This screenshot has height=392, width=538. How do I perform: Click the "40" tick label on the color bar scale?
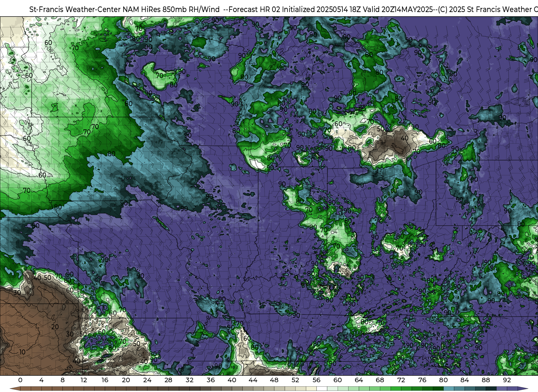(232, 380)
